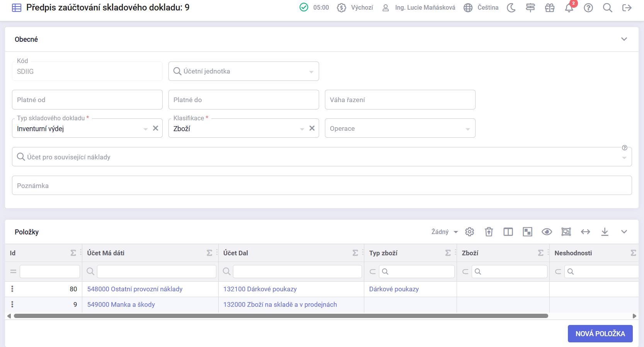Viewport: 644px width, 347px height.
Task: Open the help question mark icon
Action: pos(588,8)
